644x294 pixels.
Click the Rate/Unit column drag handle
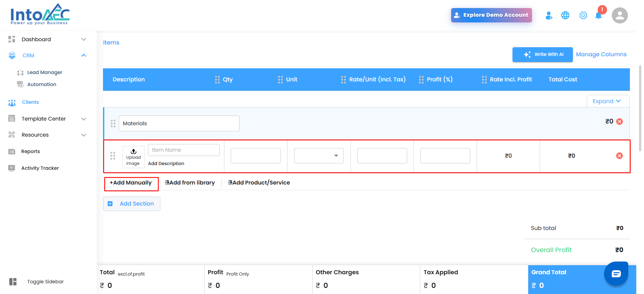(343, 79)
